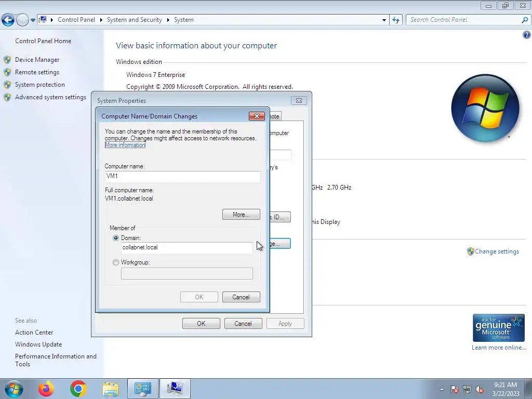Open Windows Update link
The width and height of the screenshot is (532, 399).
(38, 344)
